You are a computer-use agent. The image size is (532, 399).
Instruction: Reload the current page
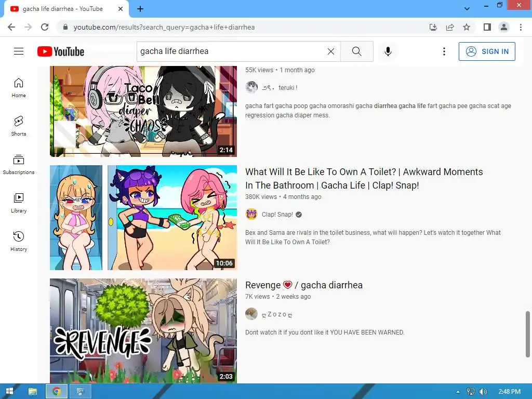click(45, 27)
